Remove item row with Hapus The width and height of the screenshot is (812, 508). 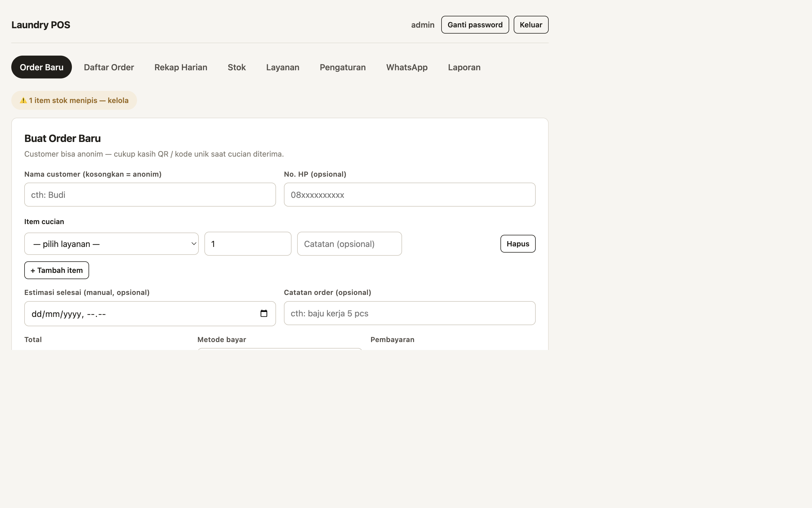point(518,244)
